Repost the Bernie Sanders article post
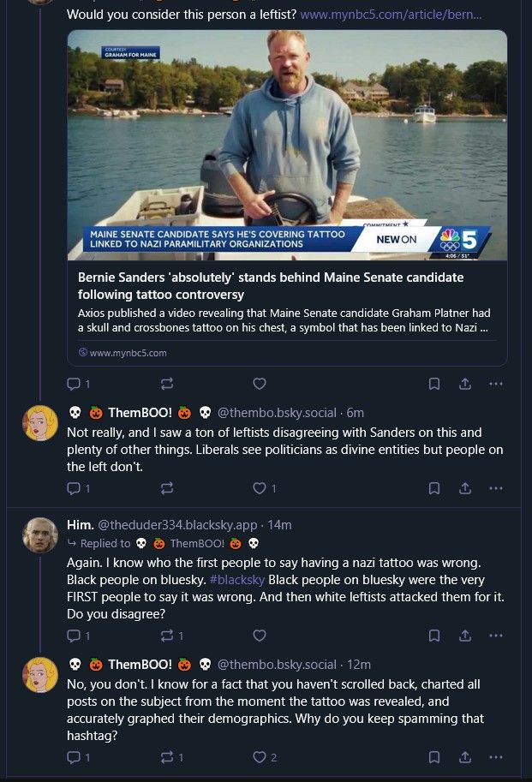The height and width of the screenshot is (782, 532). coord(167,384)
